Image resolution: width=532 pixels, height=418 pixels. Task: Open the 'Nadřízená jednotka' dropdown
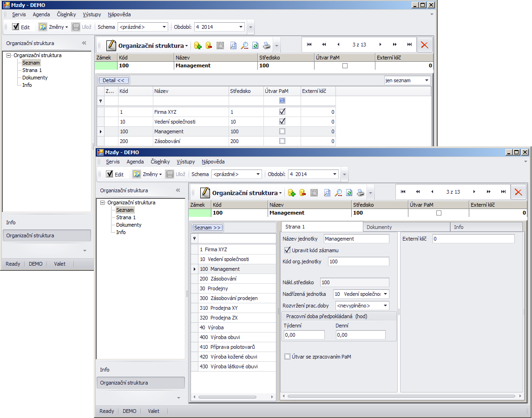coord(385,294)
